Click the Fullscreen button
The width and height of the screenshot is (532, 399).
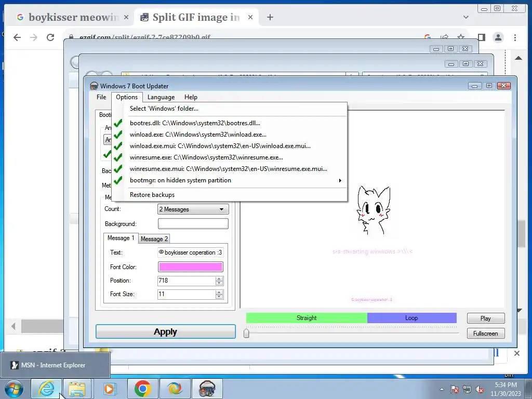[x=486, y=334]
